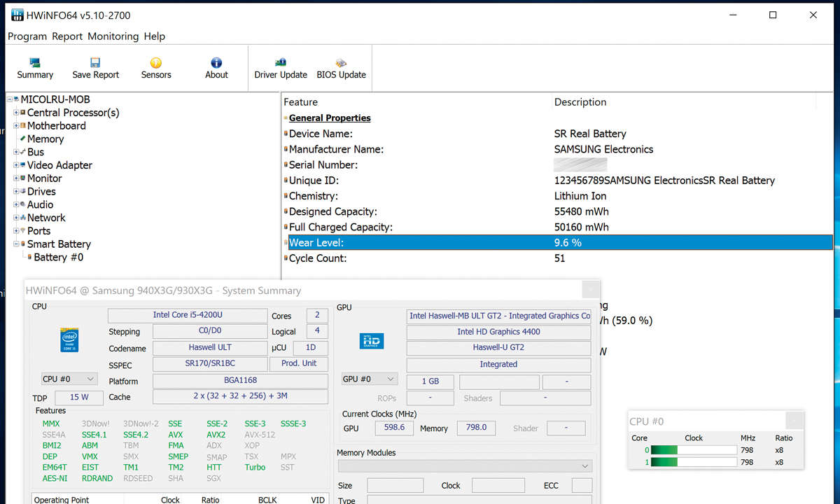Collapse the Smart Battery node
Image resolution: width=840 pixels, height=504 pixels.
pos(16,244)
